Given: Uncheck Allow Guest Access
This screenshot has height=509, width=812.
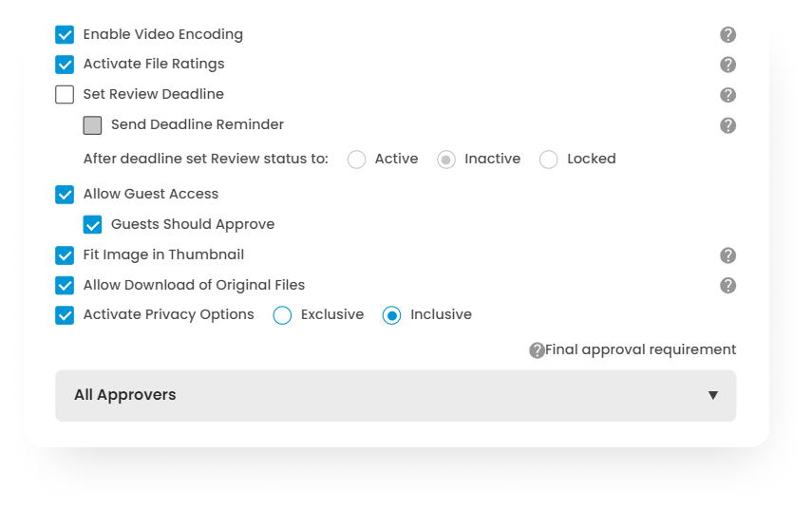Looking at the screenshot, I should (x=65, y=195).
